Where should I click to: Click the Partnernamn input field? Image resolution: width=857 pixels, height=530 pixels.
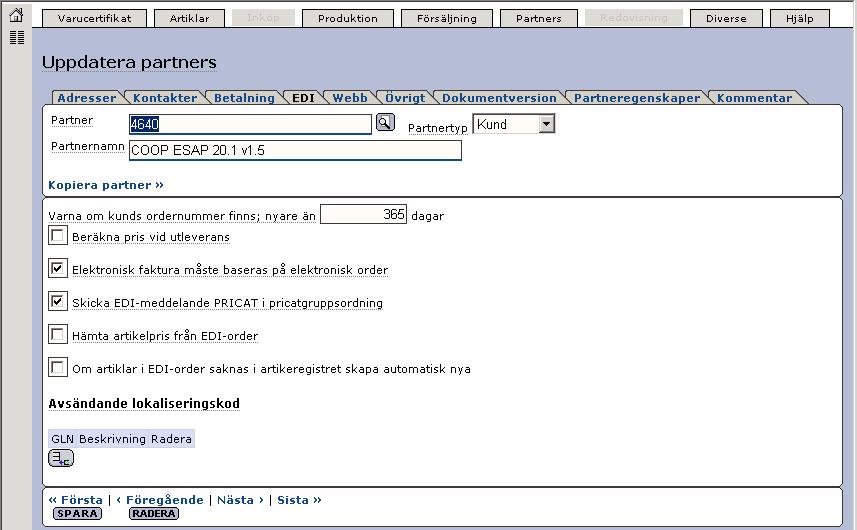click(295, 150)
